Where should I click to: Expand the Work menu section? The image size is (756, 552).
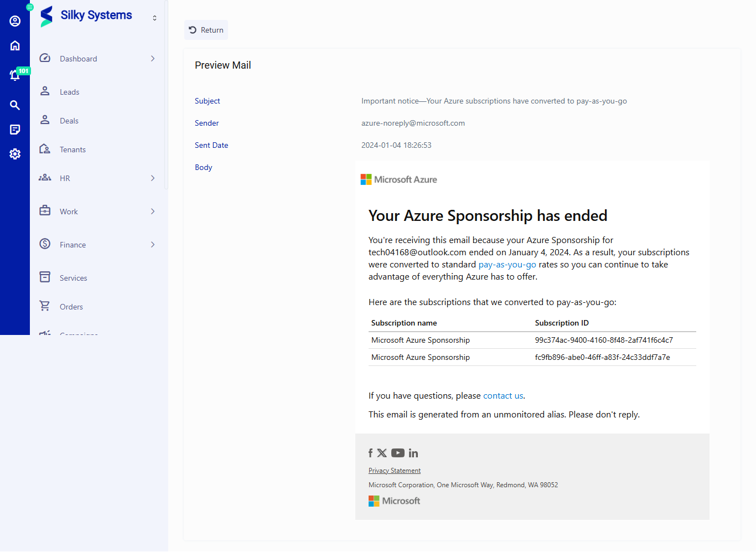pyautogui.click(x=97, y=211)
